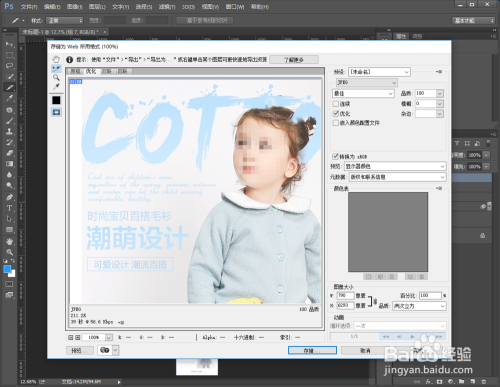Viewport: 500px width, 387px height.
Task: Open the metadata dropdown
Action: [x=397, y=177]
